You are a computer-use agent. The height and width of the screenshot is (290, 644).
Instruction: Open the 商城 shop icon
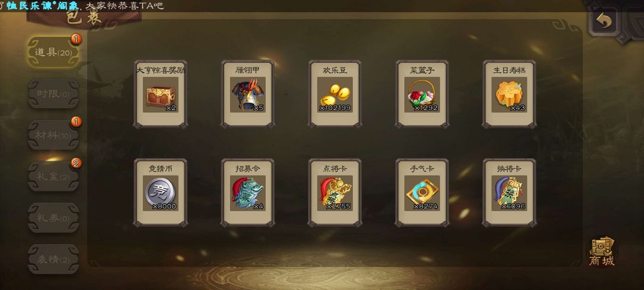coord(602,251)
